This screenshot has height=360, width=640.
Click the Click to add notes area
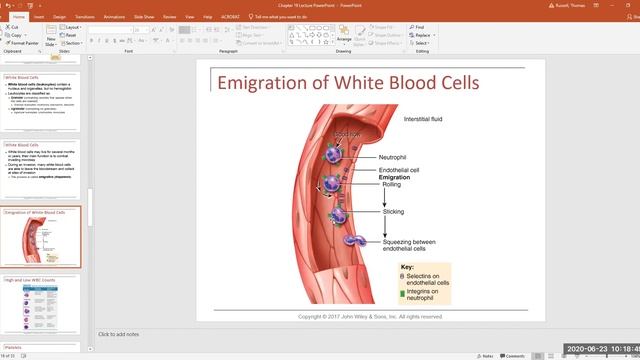pos(118,334)
